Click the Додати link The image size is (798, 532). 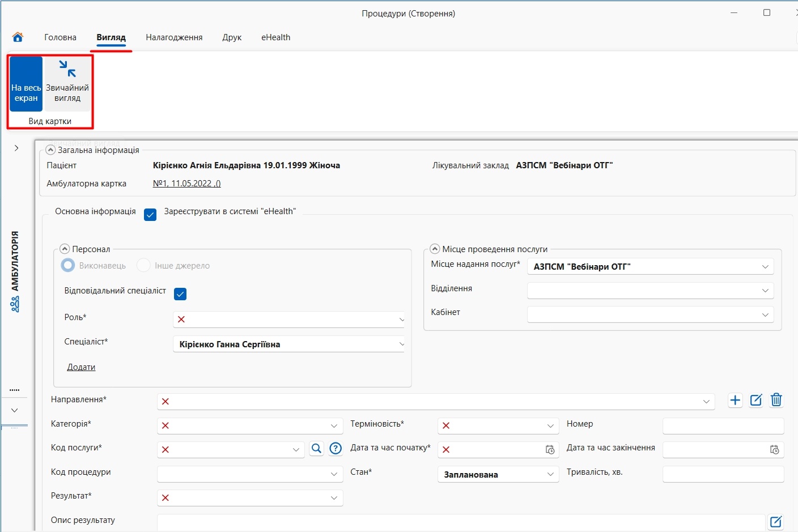(x=81, y=367)
